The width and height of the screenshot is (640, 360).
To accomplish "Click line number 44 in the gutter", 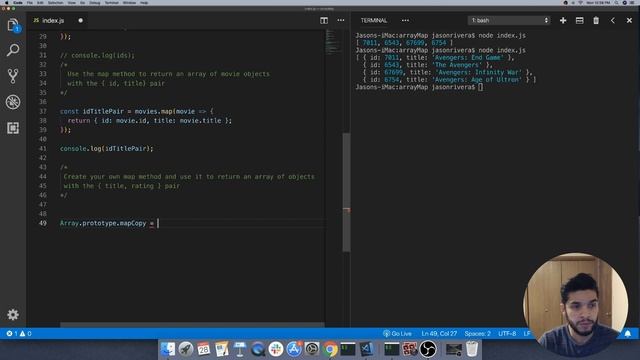I will coord(43,177).
